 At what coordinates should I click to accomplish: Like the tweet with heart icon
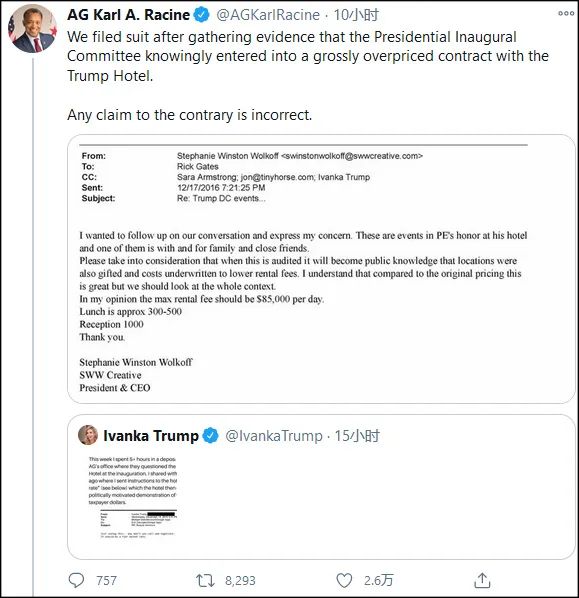[x=344, y=580]
